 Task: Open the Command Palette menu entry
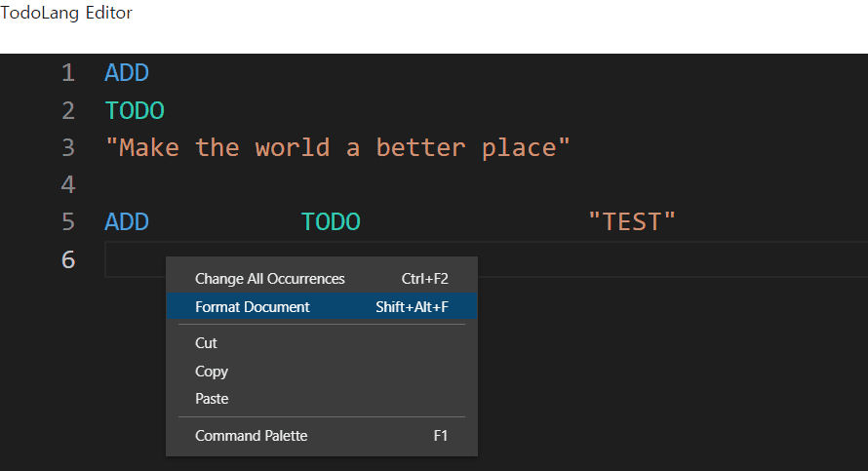pyautogui.click(x=322, y=436)
